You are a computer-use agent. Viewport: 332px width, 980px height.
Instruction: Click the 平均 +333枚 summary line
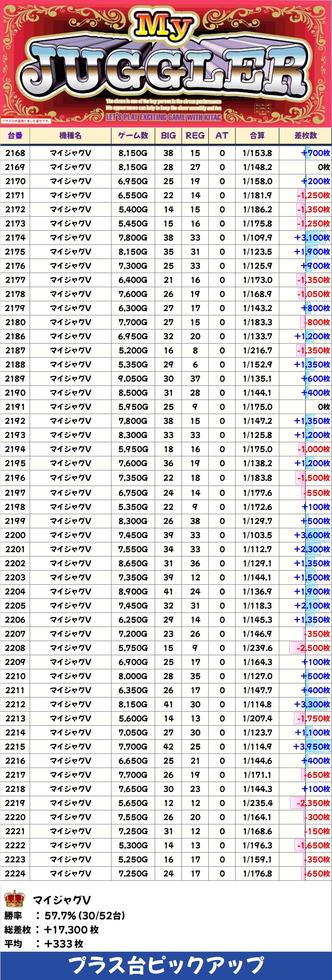click(44, 943)
